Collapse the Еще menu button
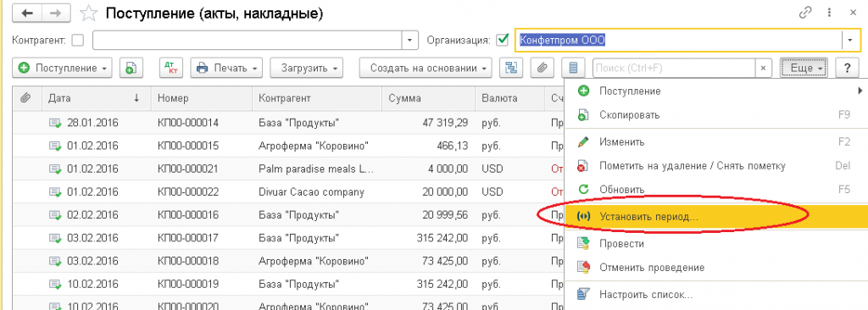Screen dimensions: 868x310 pyautogui.click(x=804, y=68)
